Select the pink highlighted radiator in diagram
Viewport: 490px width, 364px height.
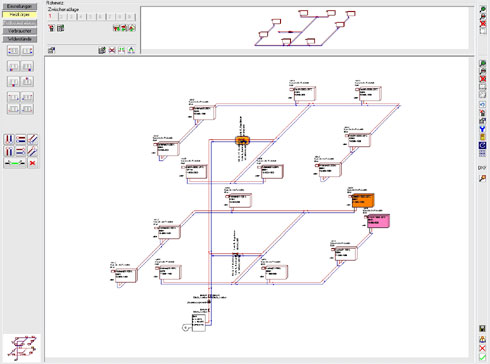coord(378,221)
